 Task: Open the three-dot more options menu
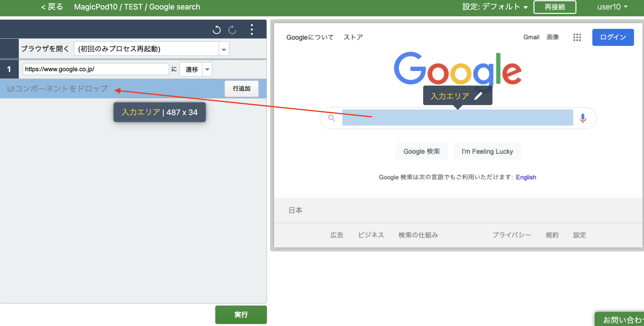point(252,30)
